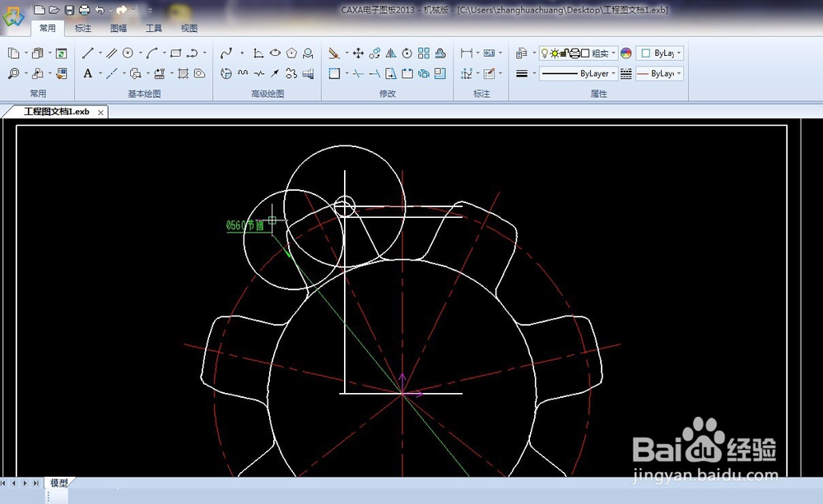Expand the Line tool dropdown arrow
Viewport: 823px width, 504px height.
[x=100, y=53]
